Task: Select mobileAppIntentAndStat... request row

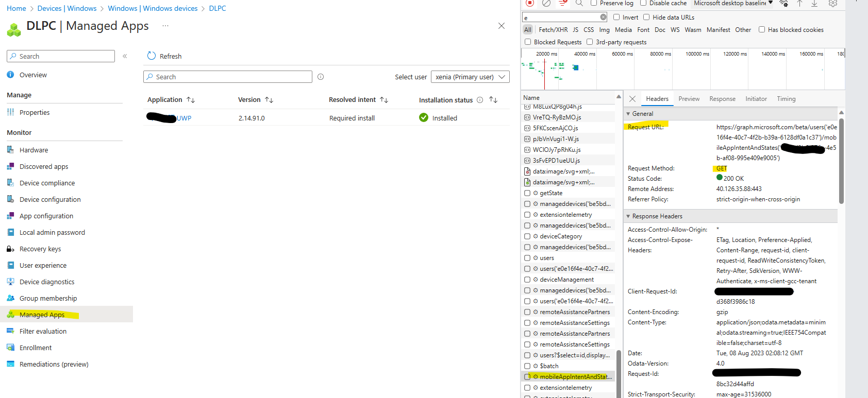Action: (x=569, y=377)
